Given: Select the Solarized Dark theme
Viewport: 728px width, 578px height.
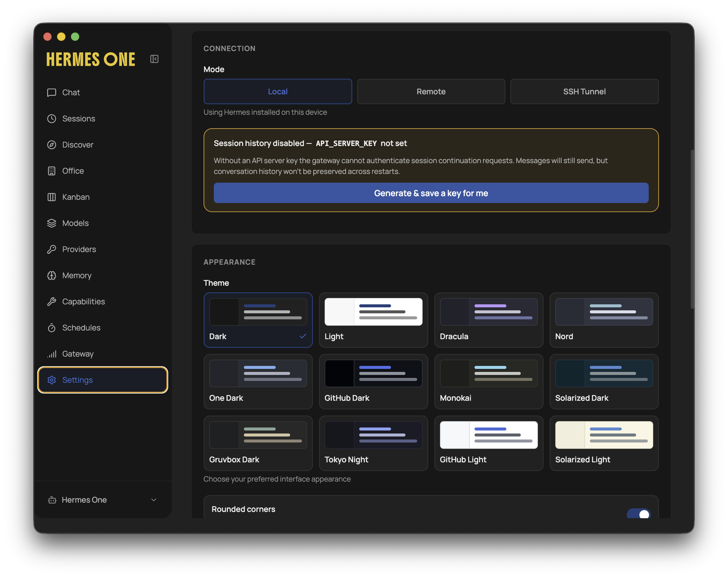Looking at the screenshot, I should click(604, 382).
